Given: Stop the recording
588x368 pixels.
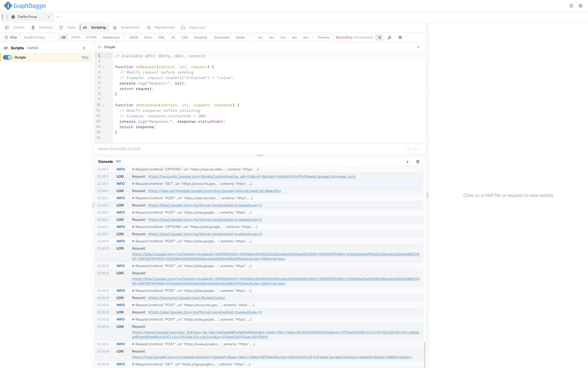Looking at the screenshot, I should 11,37.
